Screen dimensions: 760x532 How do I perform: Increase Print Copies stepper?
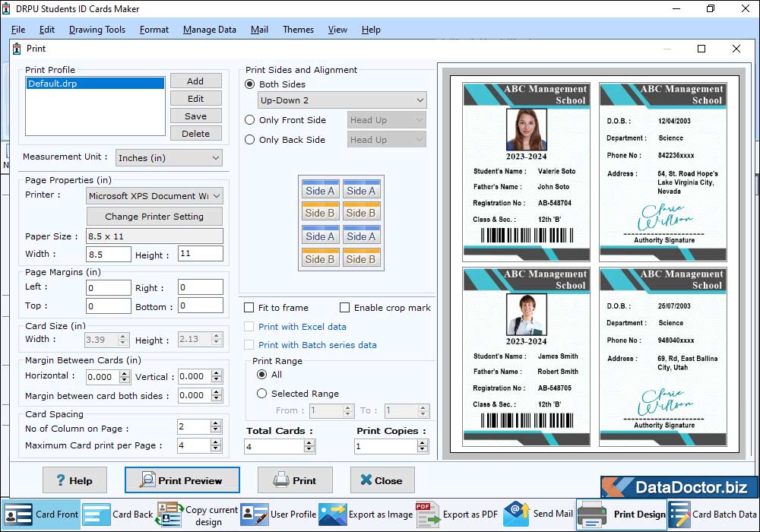click(x=423, y=443)
